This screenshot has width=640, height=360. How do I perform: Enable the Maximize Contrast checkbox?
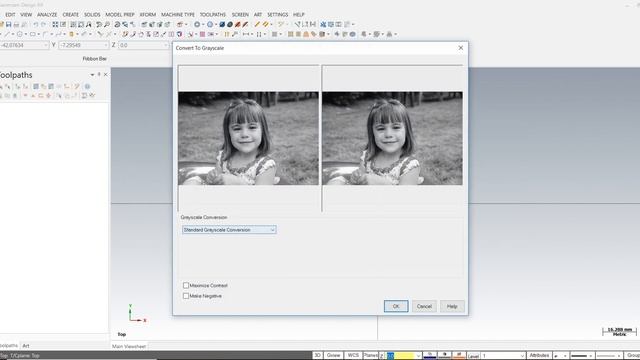pyautogui.click(x=186, y=285)
